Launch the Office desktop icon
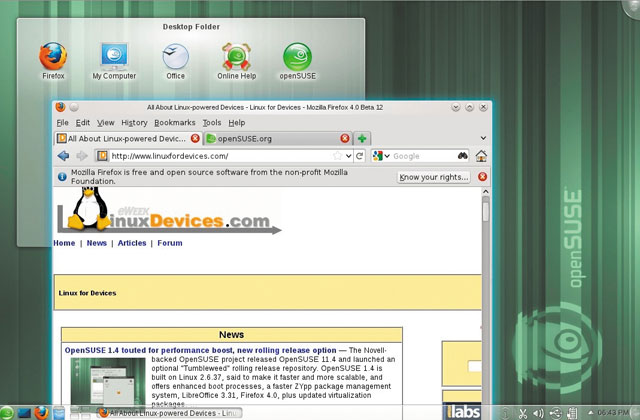Image resolution: width=640 pixels, height=420 pixels. (x=176, y=56)
